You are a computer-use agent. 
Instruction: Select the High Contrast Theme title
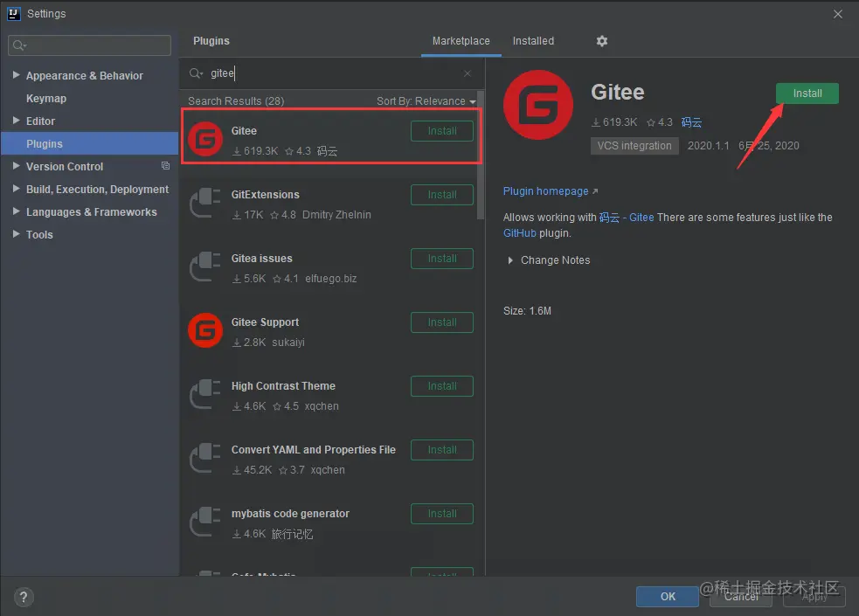283,386
